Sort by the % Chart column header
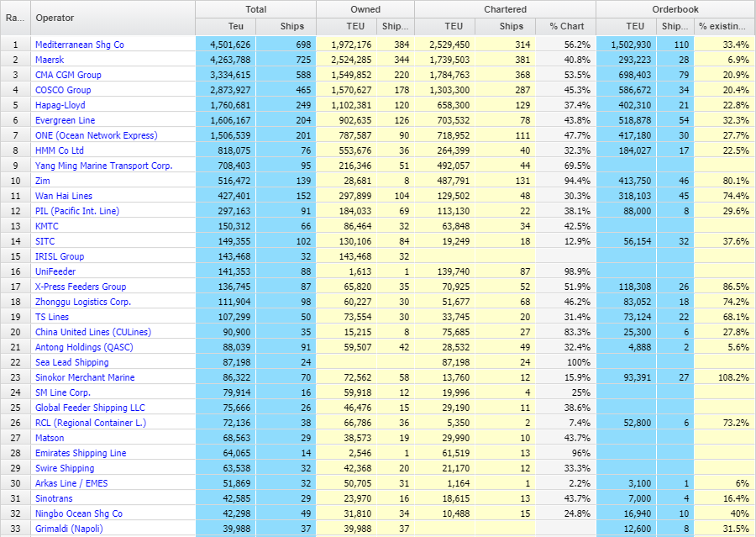 tap(566, 26)
